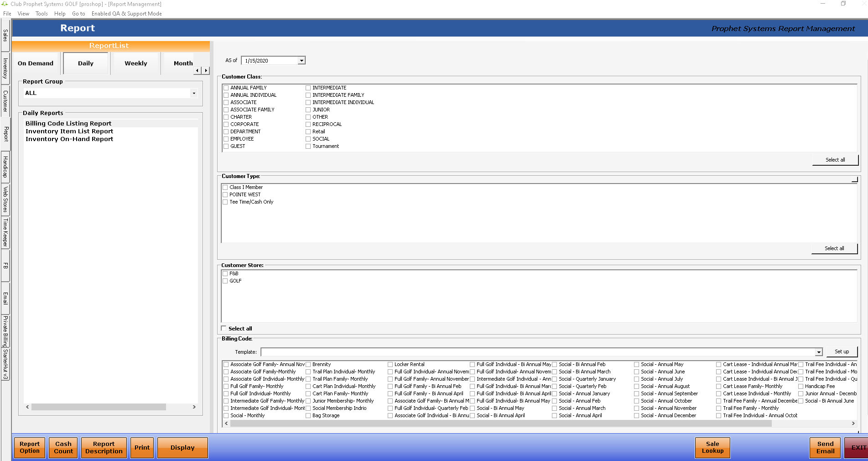
Task: Open the Inventory side tab
Action: pyautogui.click(x=5, y=68)
